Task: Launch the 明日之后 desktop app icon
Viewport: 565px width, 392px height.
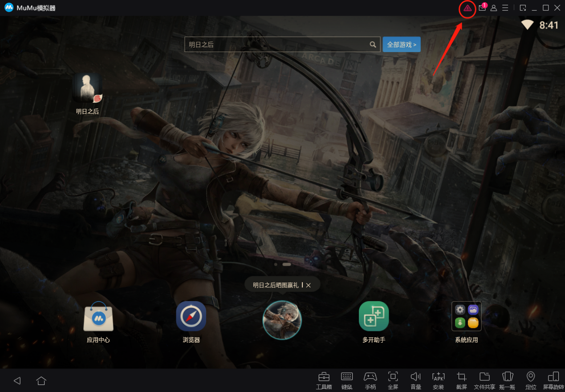Action: tap(88, 88)
